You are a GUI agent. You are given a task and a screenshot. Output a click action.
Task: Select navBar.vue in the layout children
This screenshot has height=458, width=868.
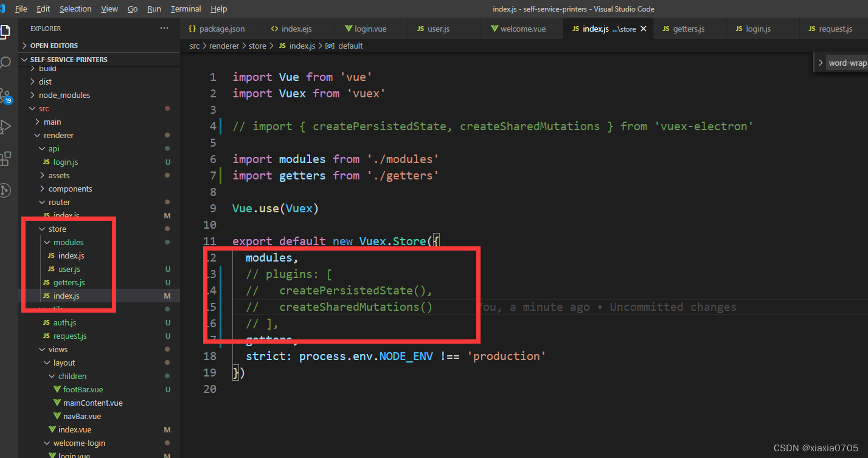point(82,416)
